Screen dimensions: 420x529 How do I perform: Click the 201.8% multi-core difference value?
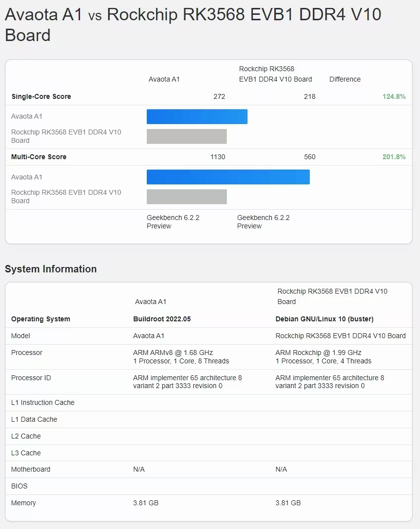(x=393, y=157)
